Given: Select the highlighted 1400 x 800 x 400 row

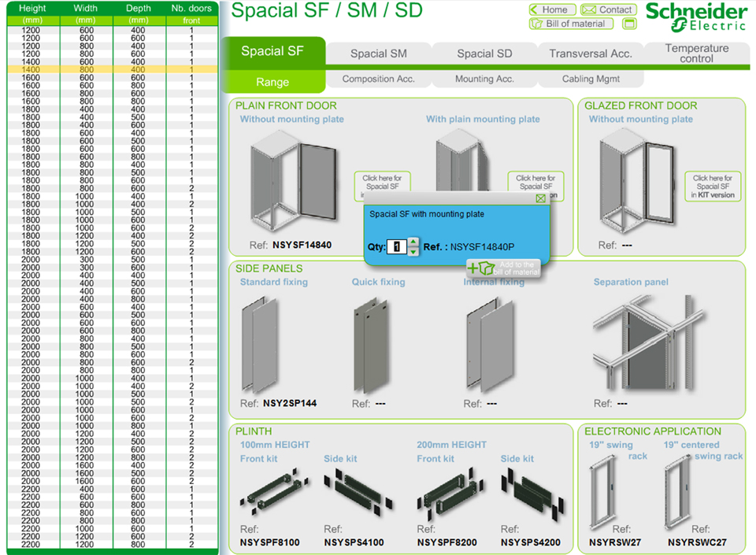Looking at the screenshot, I should coord(113,69).
